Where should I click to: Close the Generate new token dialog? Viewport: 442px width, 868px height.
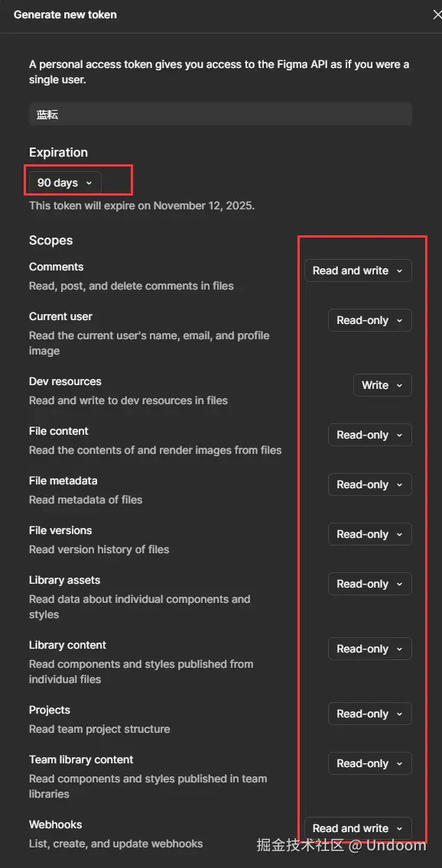(437, 15)
